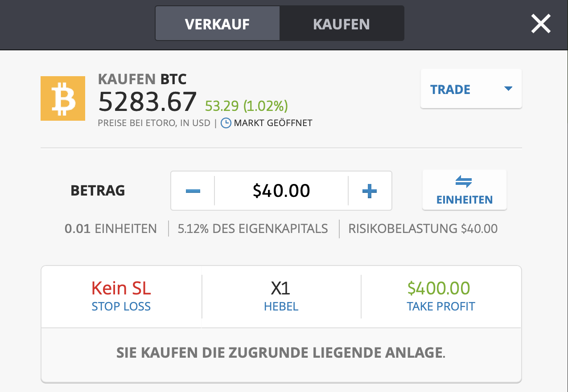Click the RISIKOBELASTUNG $40.00 text
The image size is (568, 392).
click(423, 229)
